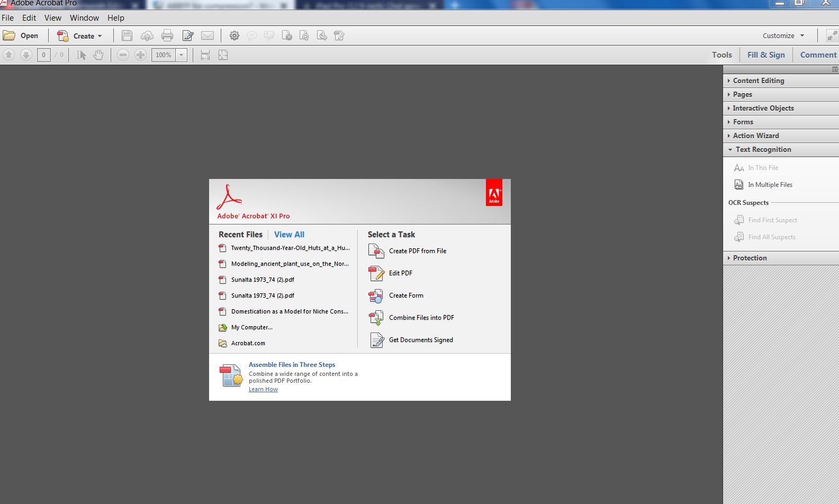Click Acrobat.com in recent files
This screenshot has height=504, width=839.
point(242,343)
